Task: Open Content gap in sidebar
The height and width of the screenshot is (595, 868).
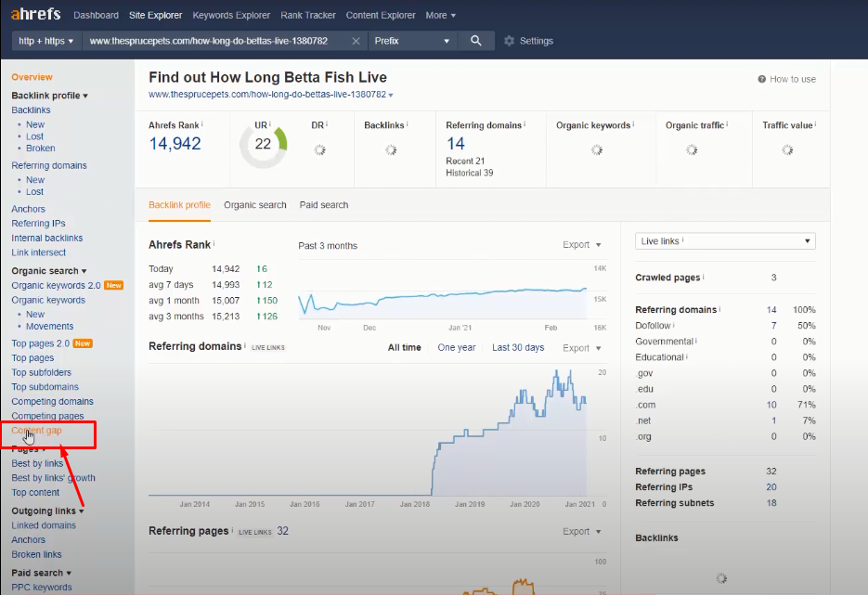Action: (x=36, y=431)
